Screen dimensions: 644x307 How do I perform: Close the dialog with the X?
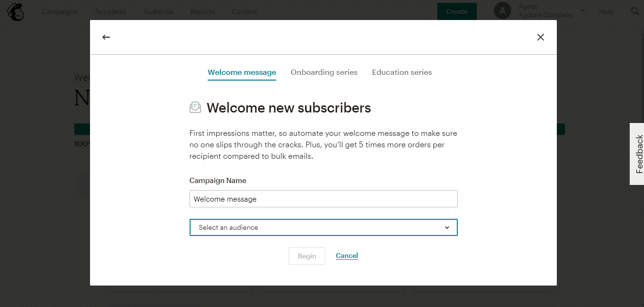[541, 37]
